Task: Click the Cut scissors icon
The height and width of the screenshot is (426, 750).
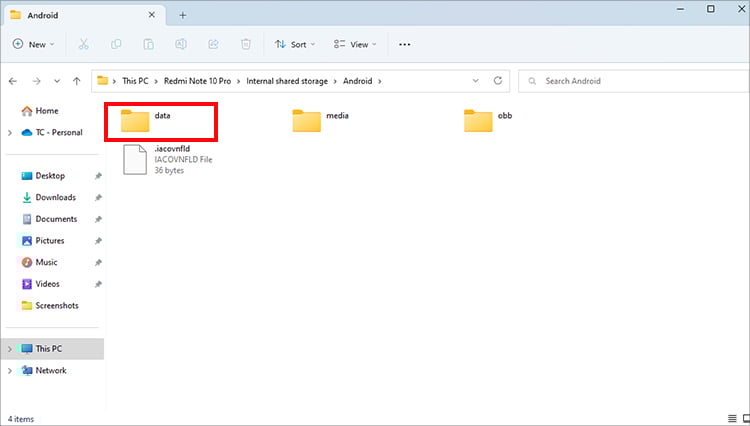Action: [84, 44]
